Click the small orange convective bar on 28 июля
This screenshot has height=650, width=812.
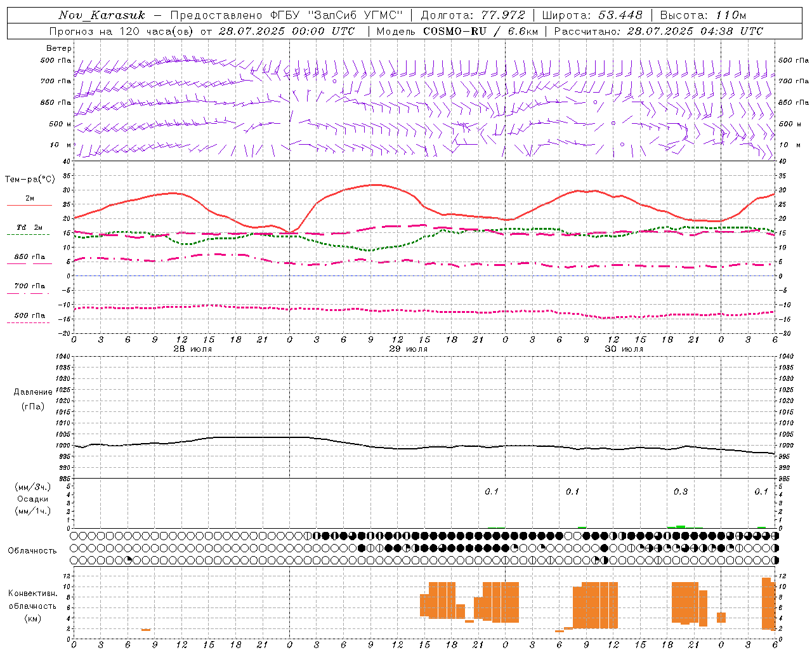(146, 630)
